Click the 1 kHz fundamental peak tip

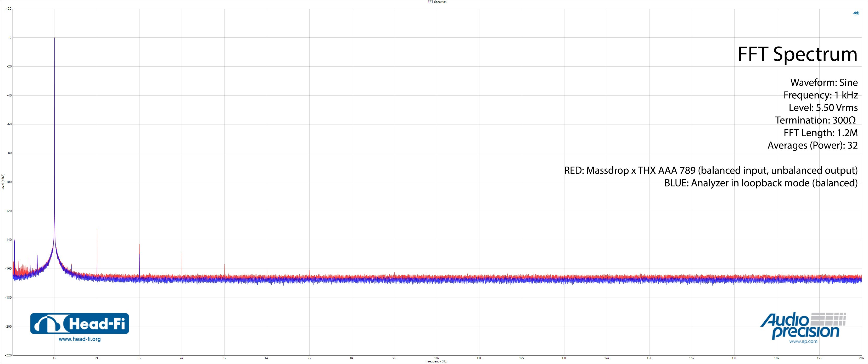point(55,38)
